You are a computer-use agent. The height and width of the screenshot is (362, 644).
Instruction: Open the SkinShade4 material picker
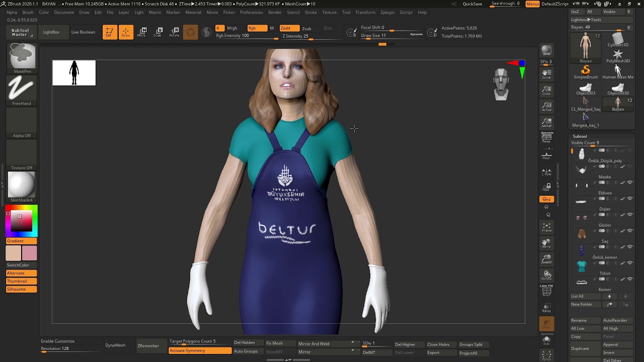(x=22, y=187)
